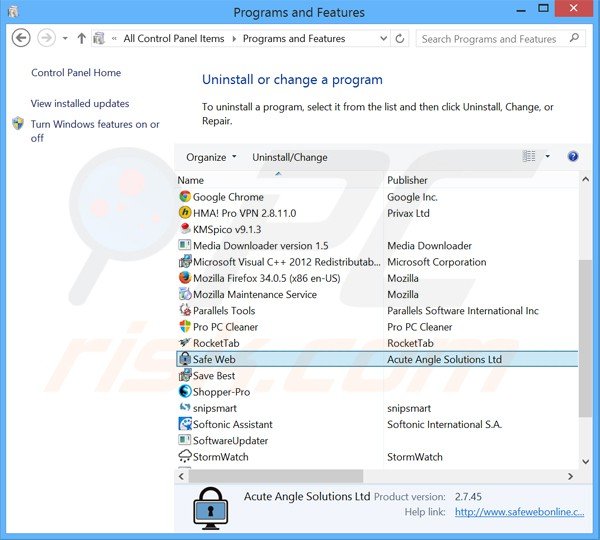Viewport: 600px width, 540px height.
Task: Click the Microsoft Corporation publisher cell
Action: pos(437,262)
